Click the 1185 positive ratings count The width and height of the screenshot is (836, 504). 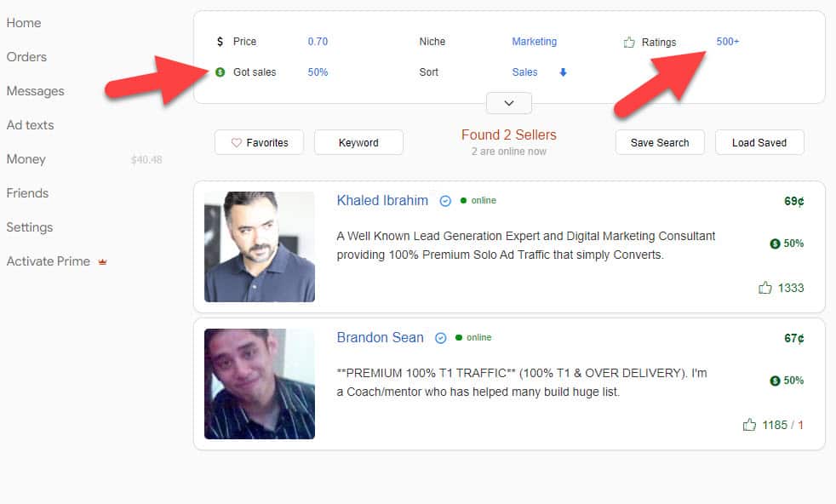point(775,425)
